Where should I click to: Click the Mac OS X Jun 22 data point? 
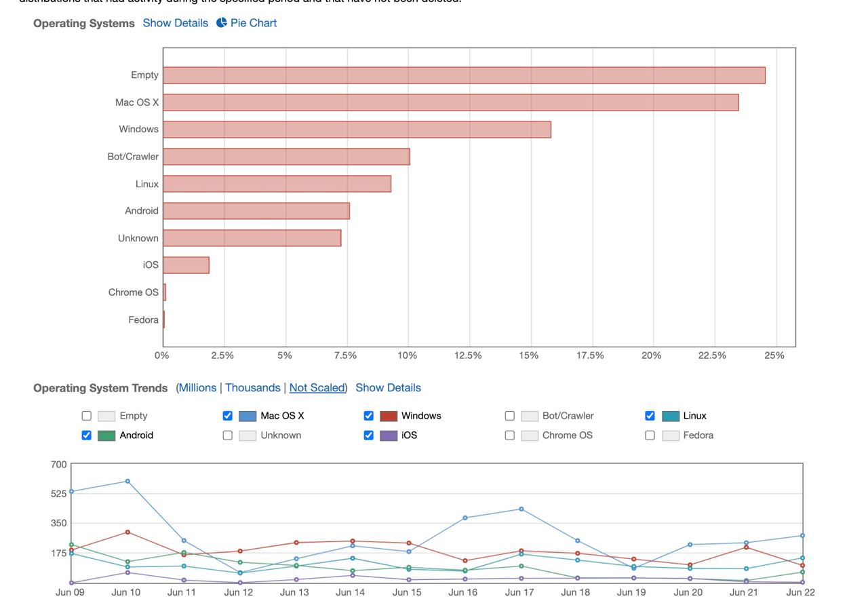click(x=803, y=536)
